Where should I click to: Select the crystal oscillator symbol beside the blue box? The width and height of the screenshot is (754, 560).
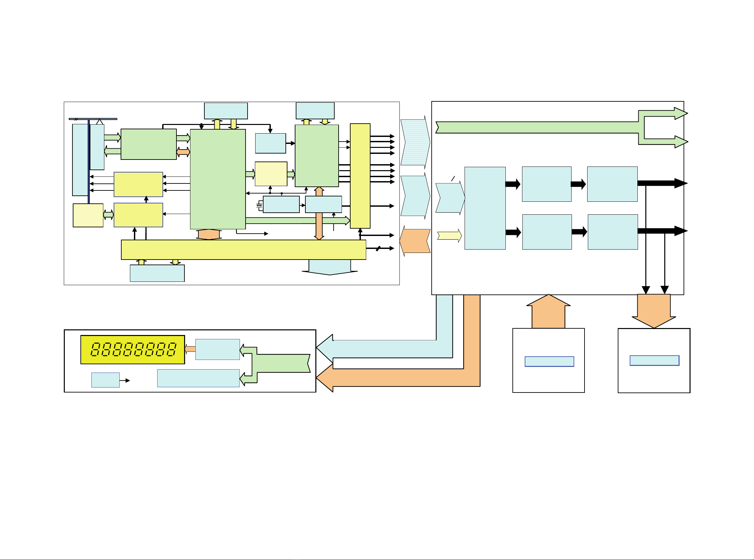click(x=260, y=205)
